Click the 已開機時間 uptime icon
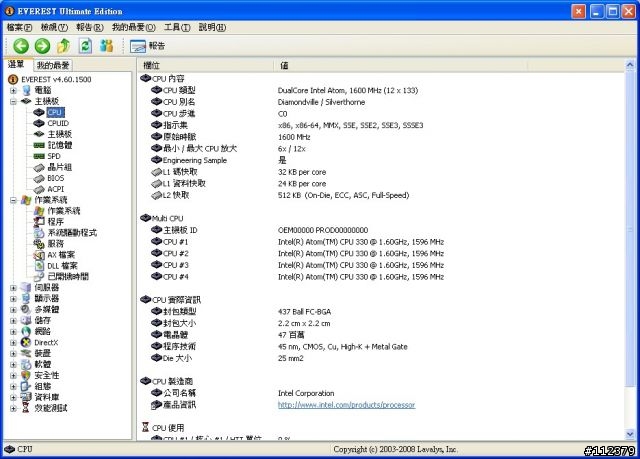The image size is (640, 459). click(x=39, y=277)
